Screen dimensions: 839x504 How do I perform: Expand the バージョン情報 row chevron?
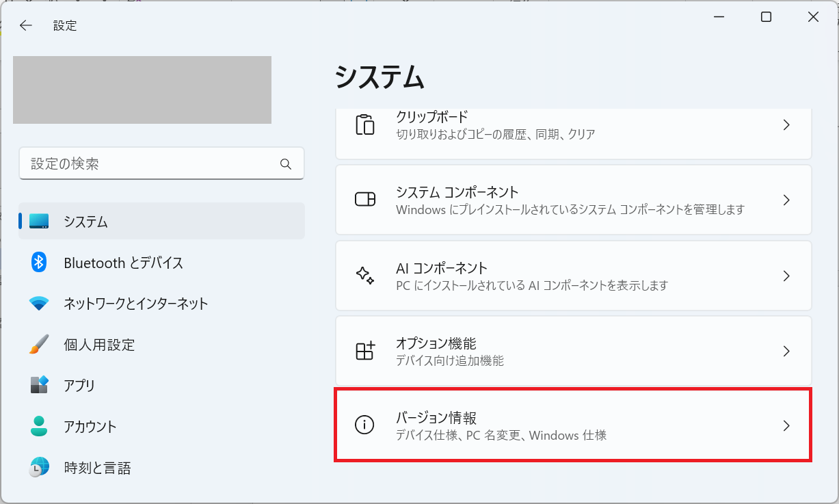(x=786, y=425)
